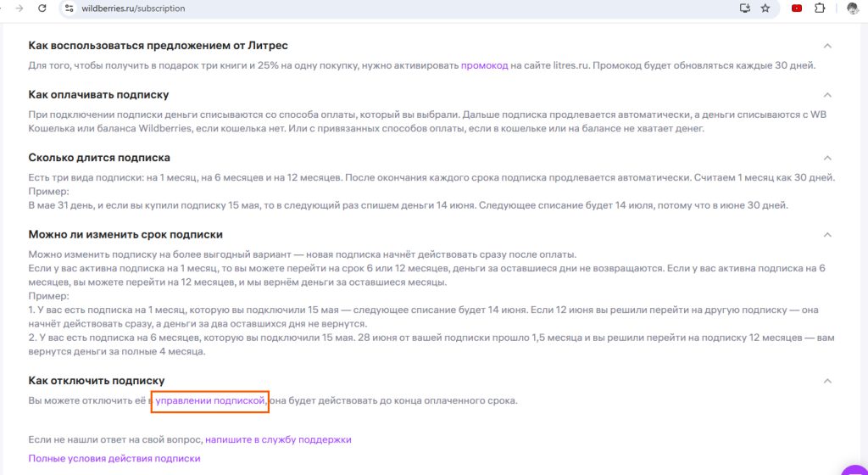Click the browser forward arrow
The image size is (868, 475).
19,8
